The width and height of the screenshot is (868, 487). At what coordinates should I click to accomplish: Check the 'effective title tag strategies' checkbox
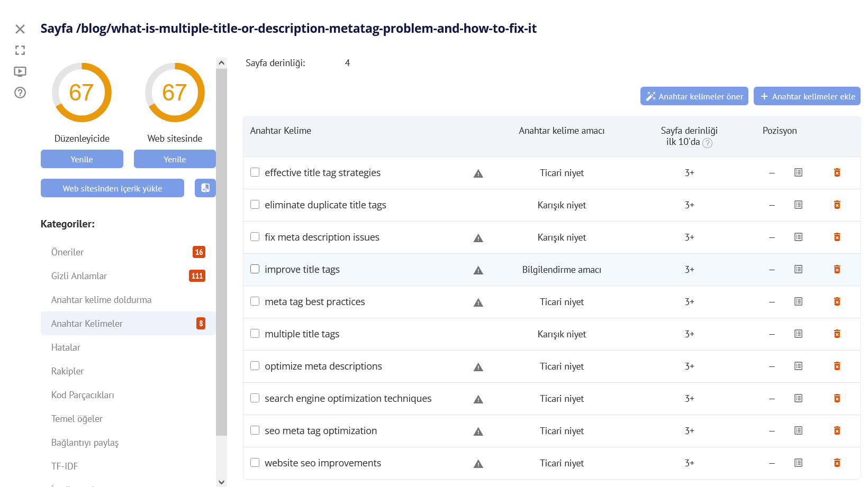(x=255, y=172)
